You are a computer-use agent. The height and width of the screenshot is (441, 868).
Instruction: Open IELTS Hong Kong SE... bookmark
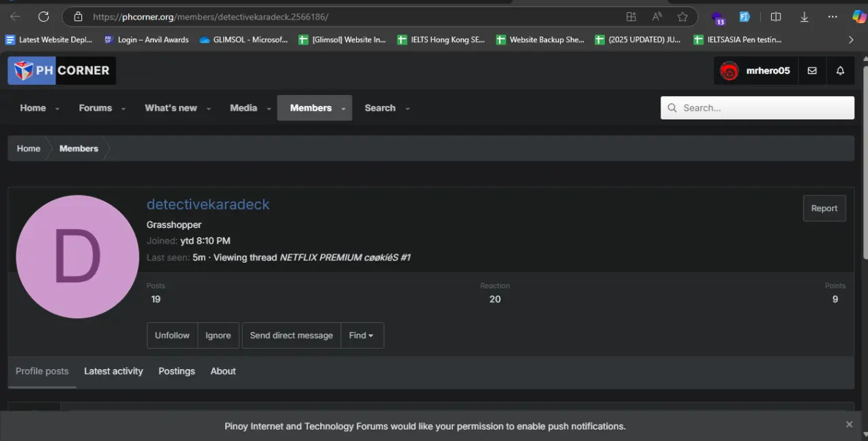pos(441,40)
